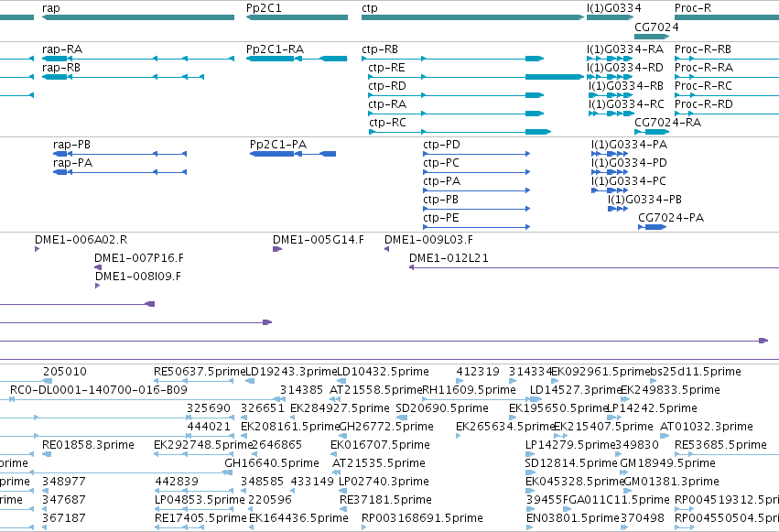The width and height of the screenshot is (779, 532).
Task: Select the CG7024-PA protein label
Action: (671, 219)
